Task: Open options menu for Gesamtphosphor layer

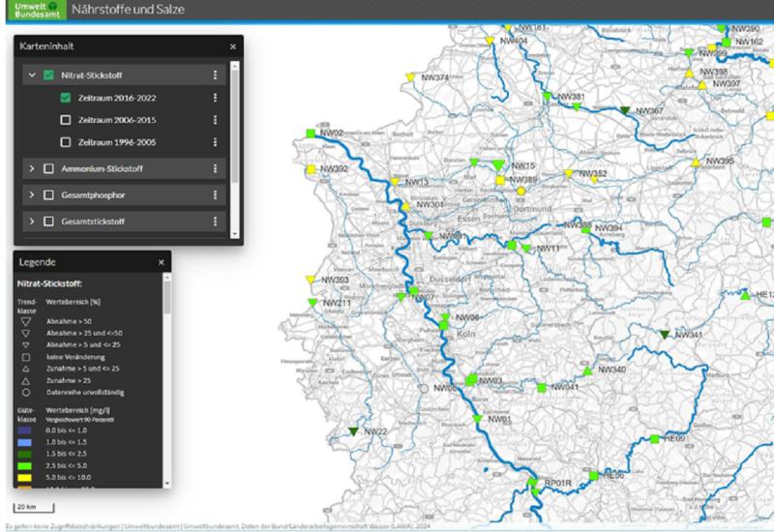Action: (x=215, y=195)
